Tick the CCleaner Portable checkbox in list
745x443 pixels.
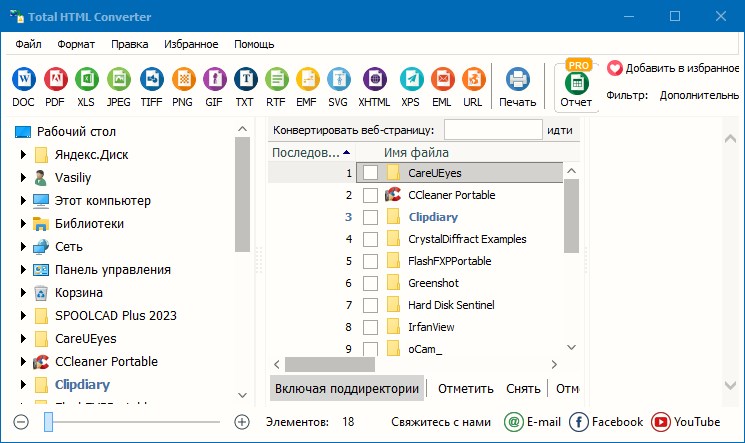point(370,195)
